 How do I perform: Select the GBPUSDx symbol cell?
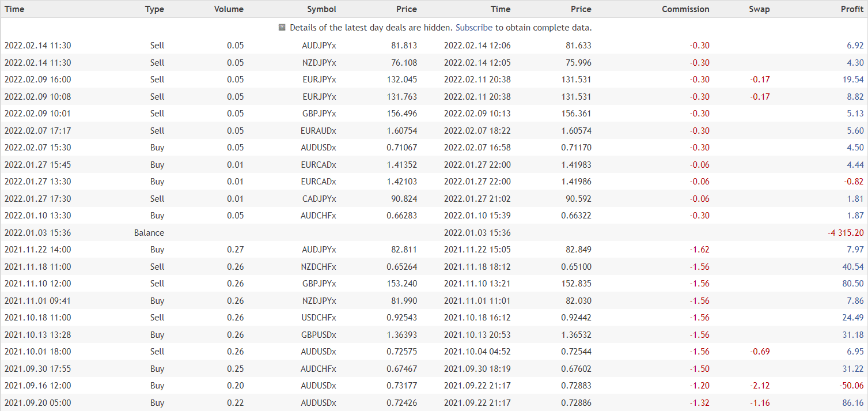[319, 335]
